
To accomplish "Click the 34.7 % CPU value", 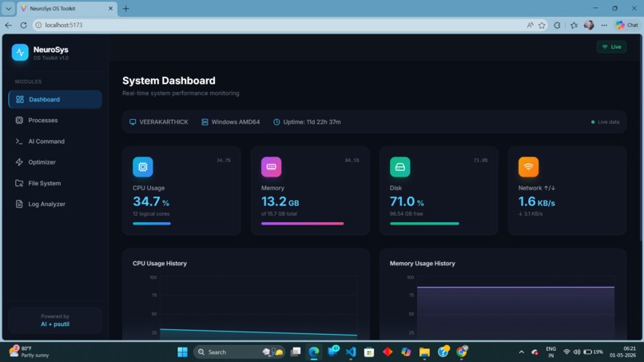I will 151,201.
